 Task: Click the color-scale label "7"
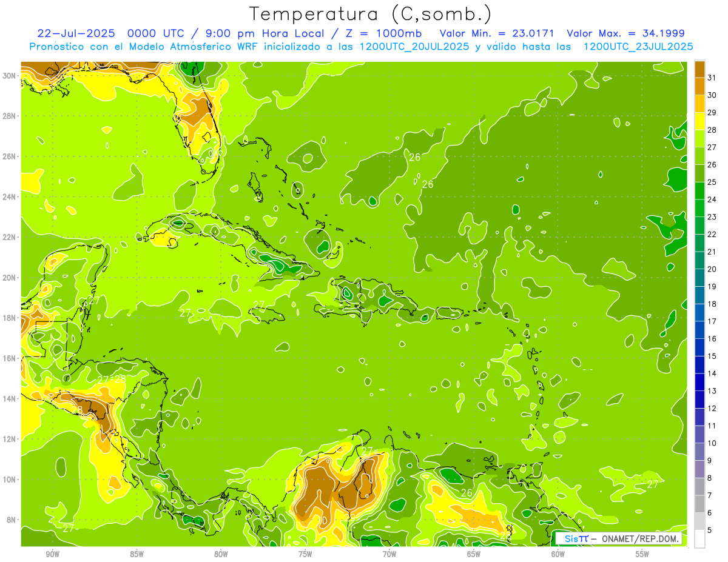coord(710,495)
